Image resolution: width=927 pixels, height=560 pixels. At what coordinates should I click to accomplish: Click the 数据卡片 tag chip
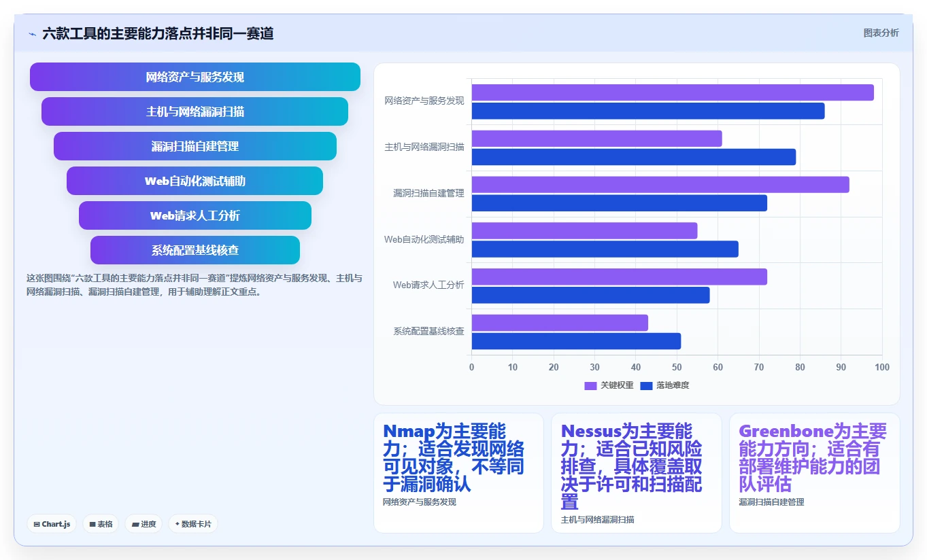[x=193, y=524]
